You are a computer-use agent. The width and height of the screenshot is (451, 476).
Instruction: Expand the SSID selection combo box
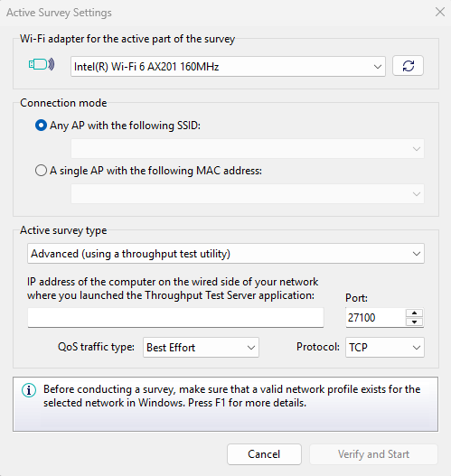[248, 149]
